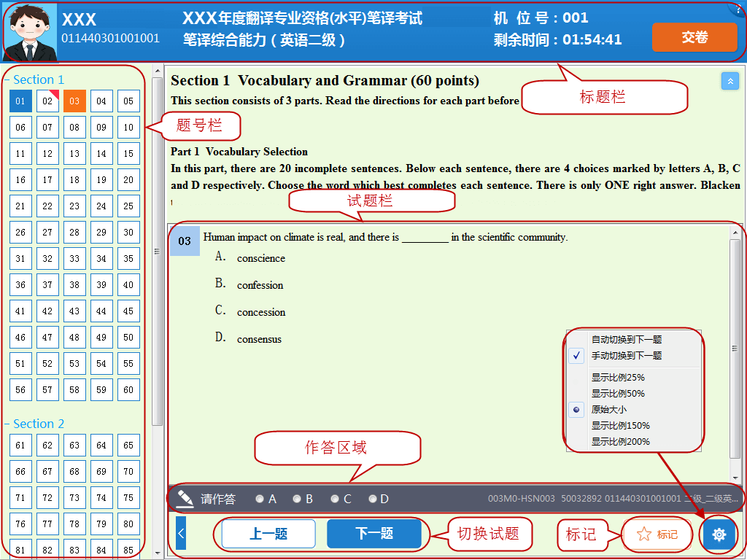
Task: Jump to marked question 02
Action: [x=47, y=101]
